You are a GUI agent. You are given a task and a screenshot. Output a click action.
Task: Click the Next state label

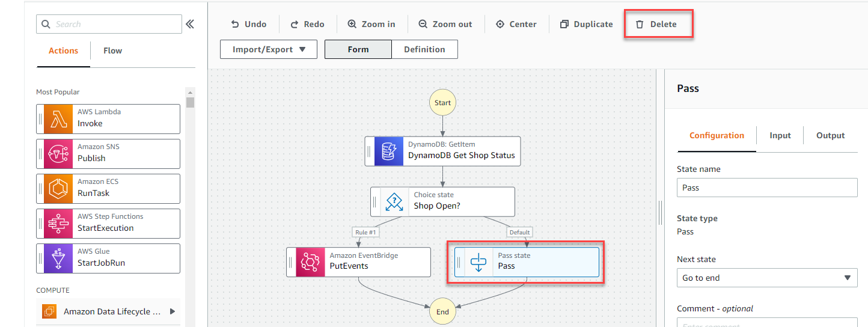pyautogui.click(x=696, y=260)
